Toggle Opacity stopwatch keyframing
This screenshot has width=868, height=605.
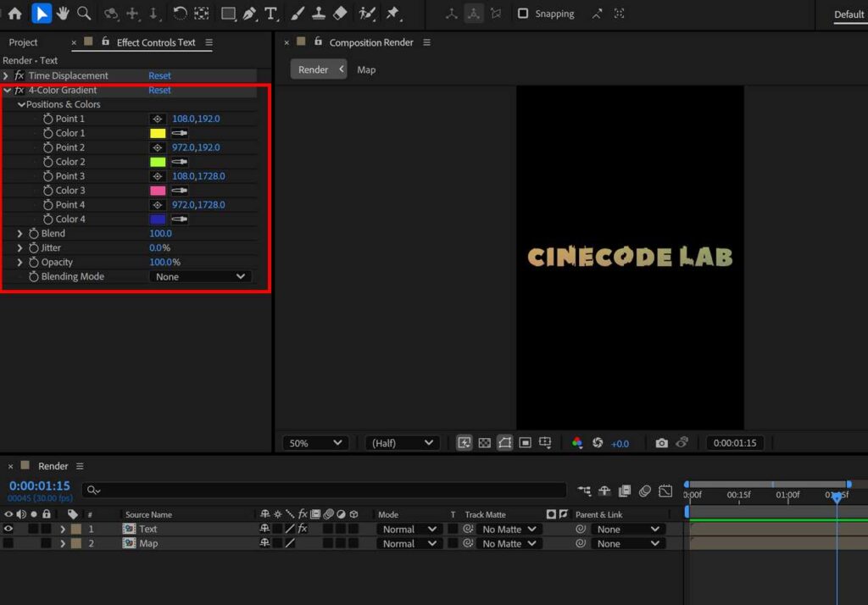point(34,263)
